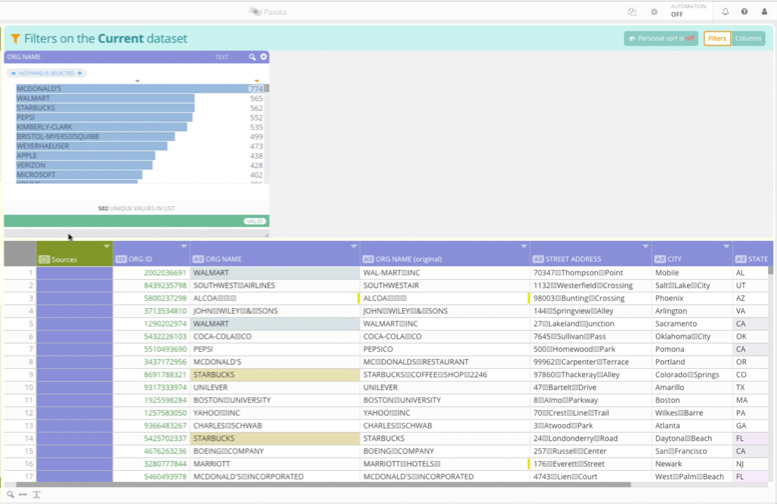The height and width of the screenshot is (504, 777).
Task: Select MCDONALD'S bar in filter list
Action: coord(139,89)
